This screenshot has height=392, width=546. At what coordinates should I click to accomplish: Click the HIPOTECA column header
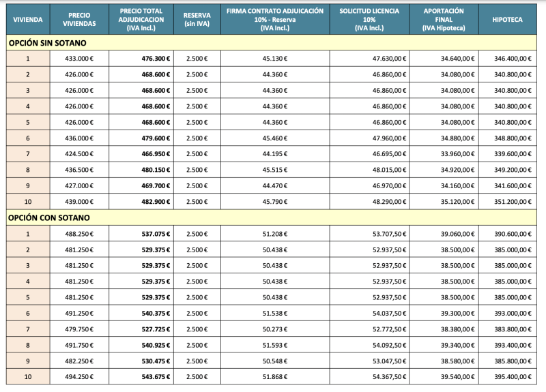(x=508, y=20)
